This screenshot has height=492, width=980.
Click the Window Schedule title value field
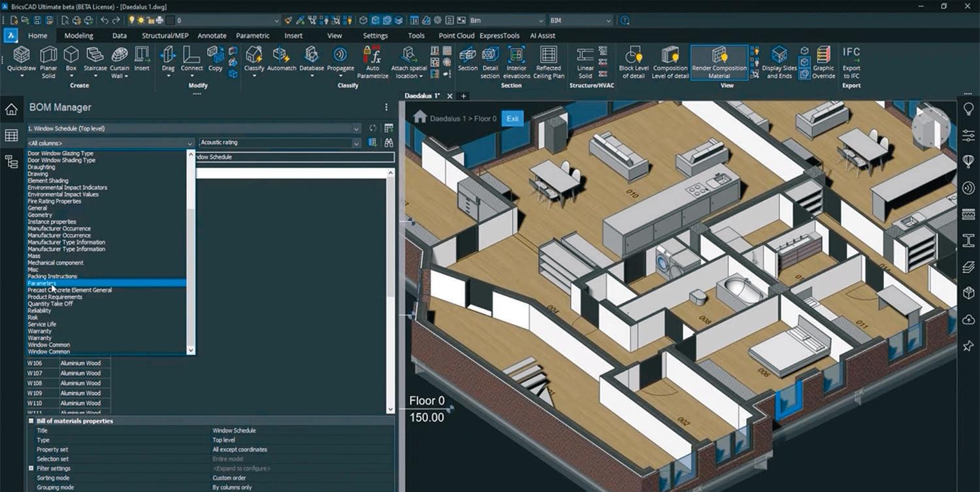[302, 431]
